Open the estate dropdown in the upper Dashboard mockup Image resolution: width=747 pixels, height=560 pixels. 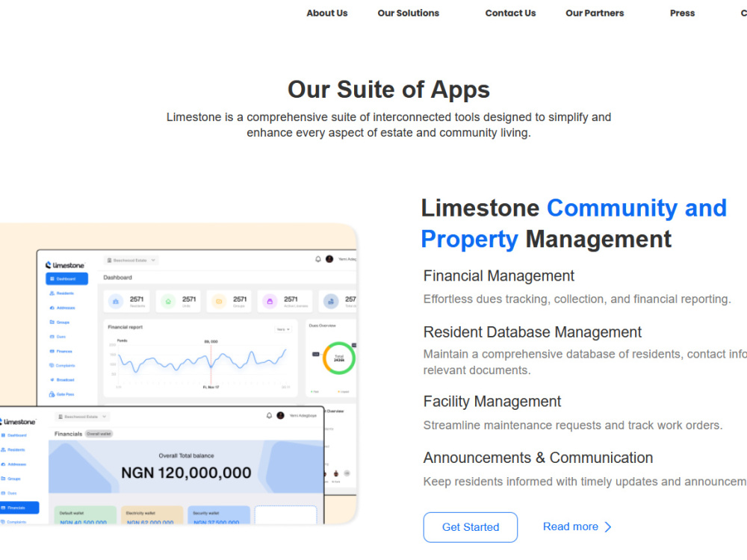point(131,261)
